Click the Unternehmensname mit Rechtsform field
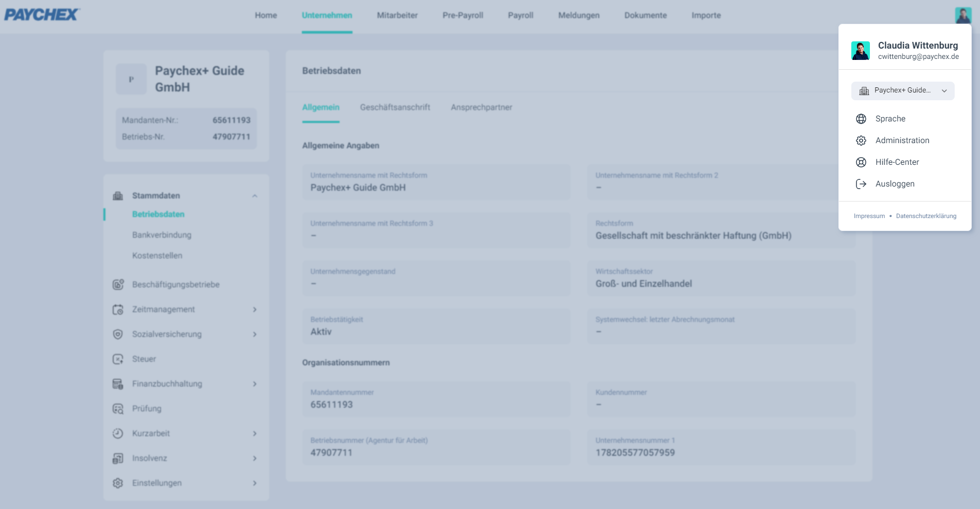The image size is (980, 509). 436,182
